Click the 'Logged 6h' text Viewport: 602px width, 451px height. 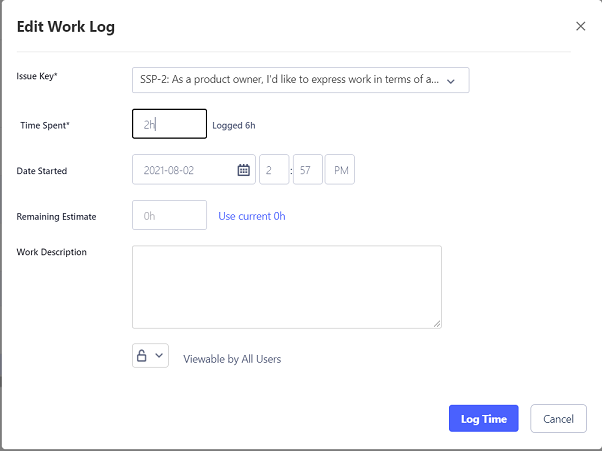[x=233, y=125]
